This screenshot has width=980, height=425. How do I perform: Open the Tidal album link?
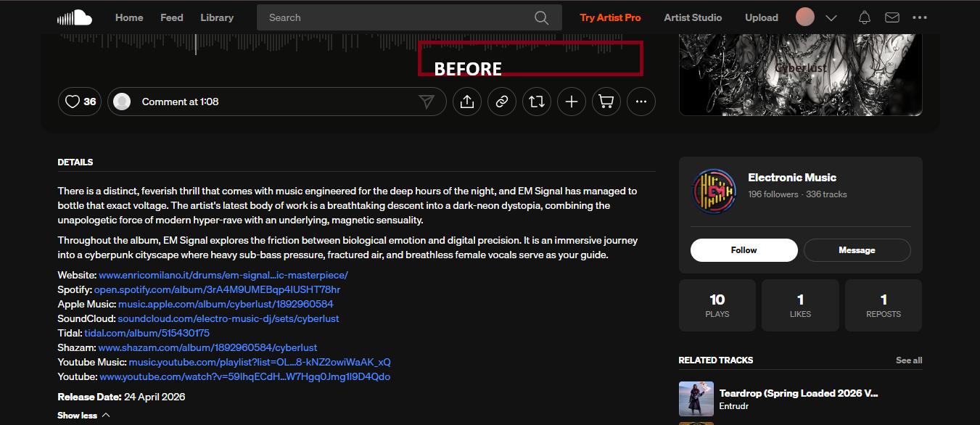pyautogui.click(x=147, y=333)
